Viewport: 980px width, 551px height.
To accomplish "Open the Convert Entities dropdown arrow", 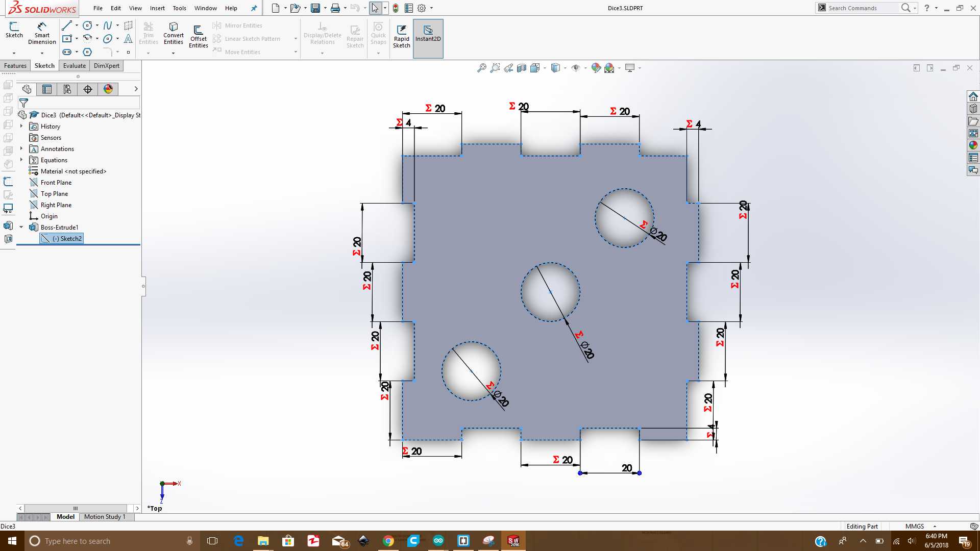I will [173, 53].
